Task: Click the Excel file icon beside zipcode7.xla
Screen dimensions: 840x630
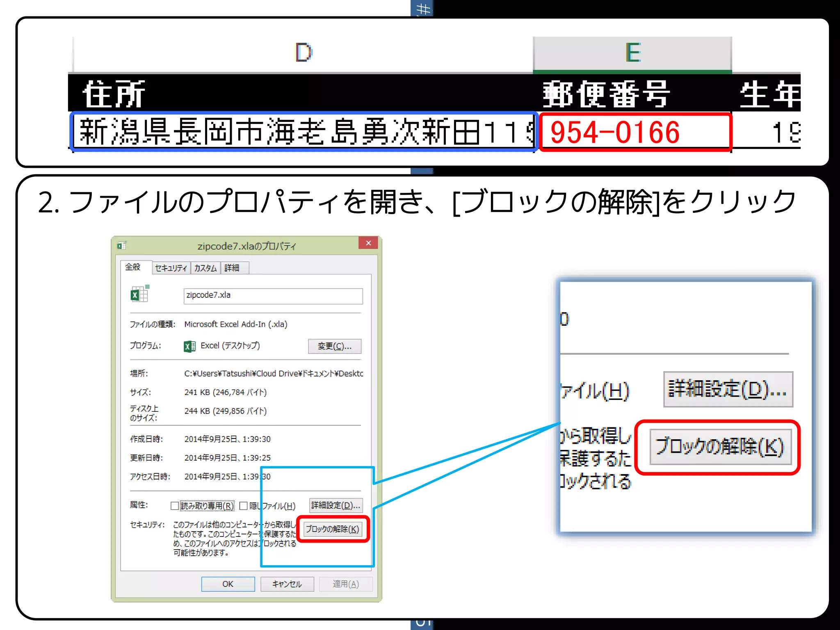Action: (139, 293)
